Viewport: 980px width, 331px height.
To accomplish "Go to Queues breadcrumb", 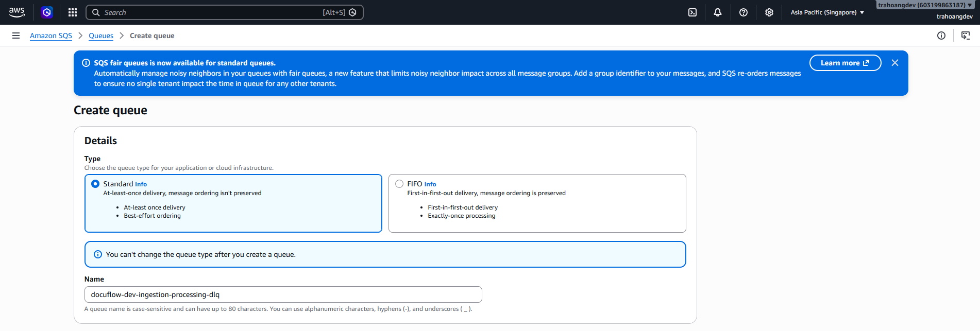I will pos(101,36).
